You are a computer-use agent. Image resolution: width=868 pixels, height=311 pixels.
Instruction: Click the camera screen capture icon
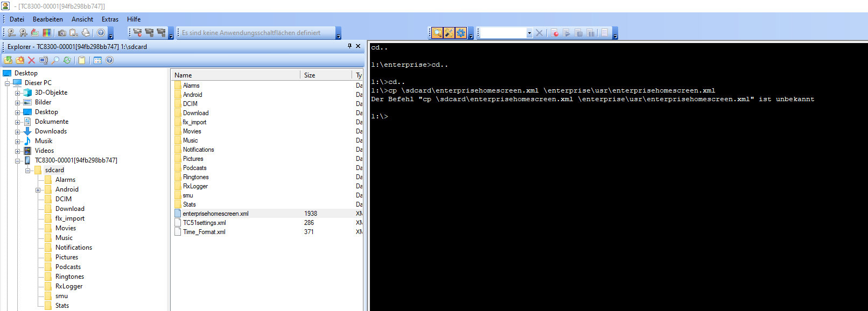coord(62,33)
